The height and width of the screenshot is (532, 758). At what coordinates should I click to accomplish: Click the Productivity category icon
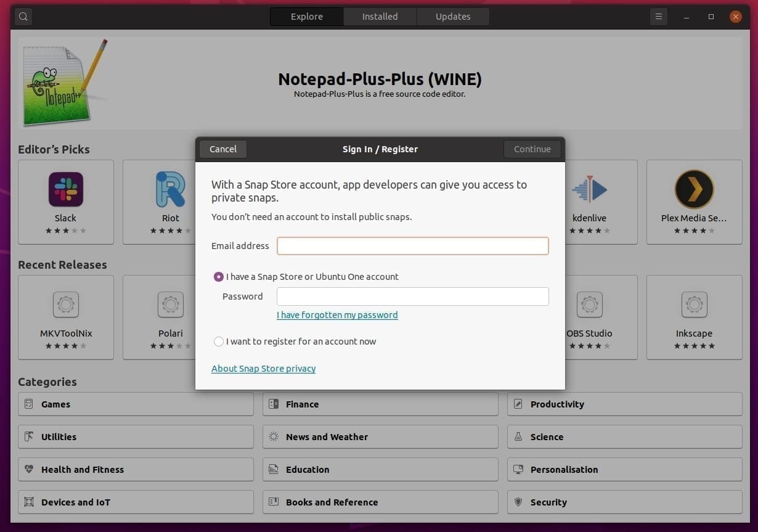(518, 404)
